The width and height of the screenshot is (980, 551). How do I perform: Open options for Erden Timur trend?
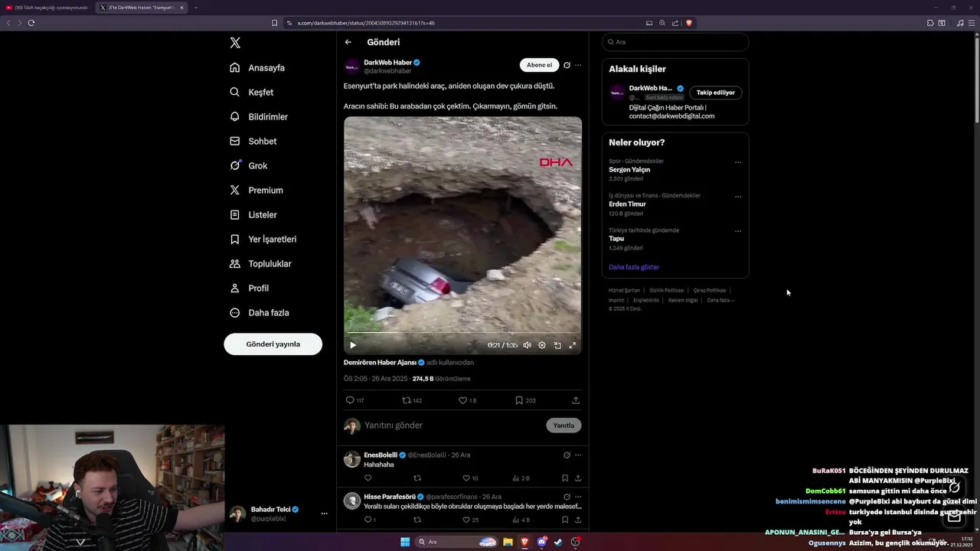pyautogui.click(x=738, y=197)
